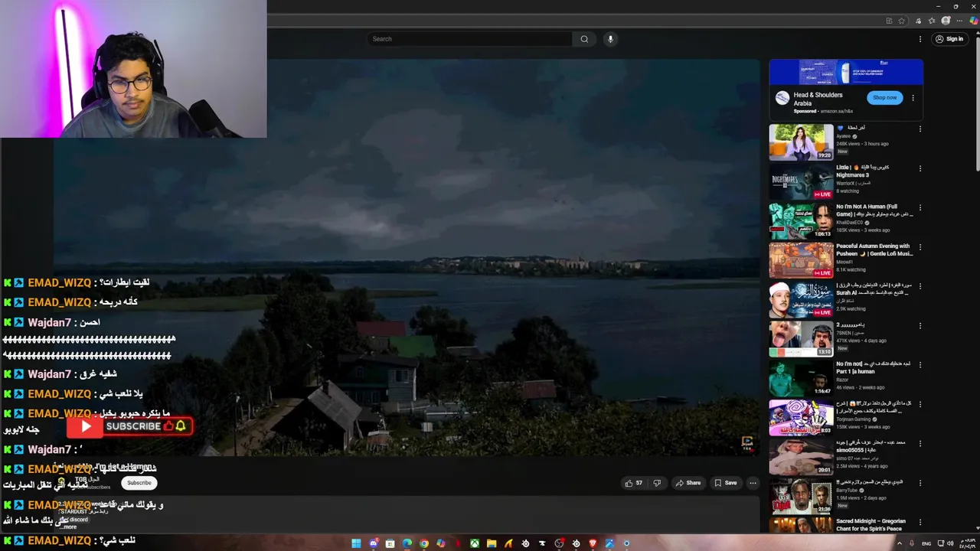Image resolution: width=980 pixels, height=551 pixels.
Task: Click '2.5M views • 4 years ago' text
Action: tap(864, 466)
